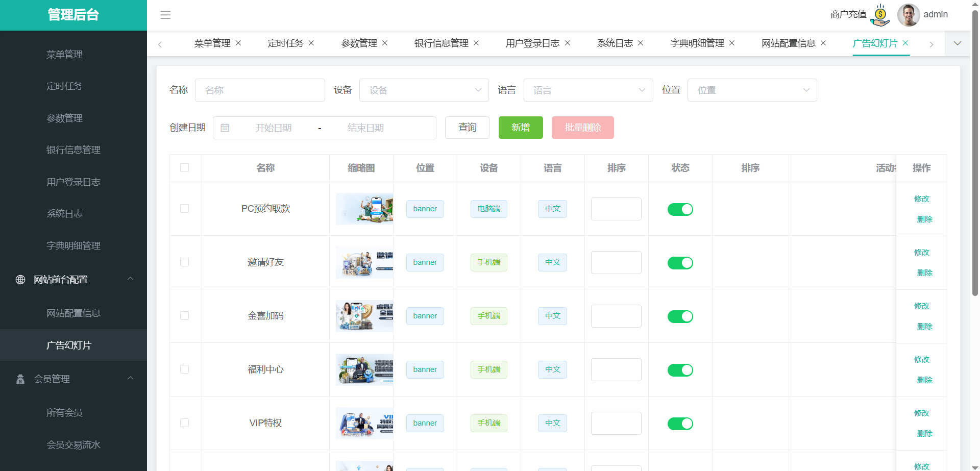Check the box for PC预约取款 row

point(185,209)
